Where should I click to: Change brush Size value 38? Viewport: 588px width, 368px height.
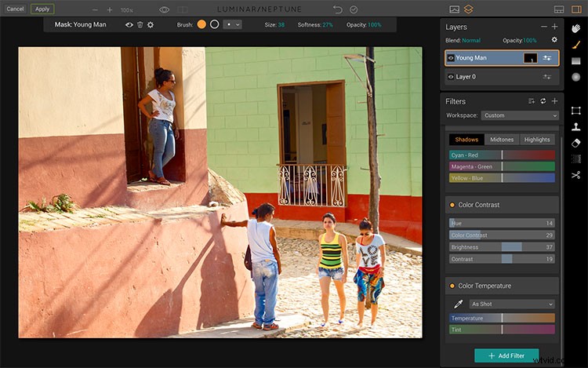point(281,25)
